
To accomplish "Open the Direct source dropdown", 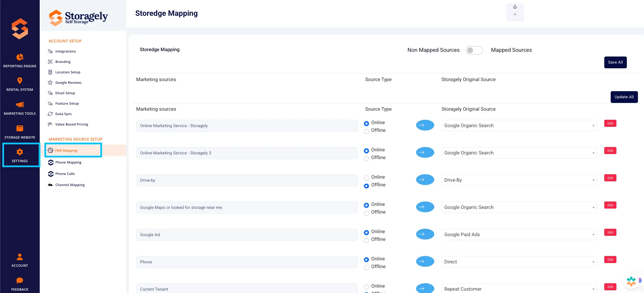I will pos(519,262).
